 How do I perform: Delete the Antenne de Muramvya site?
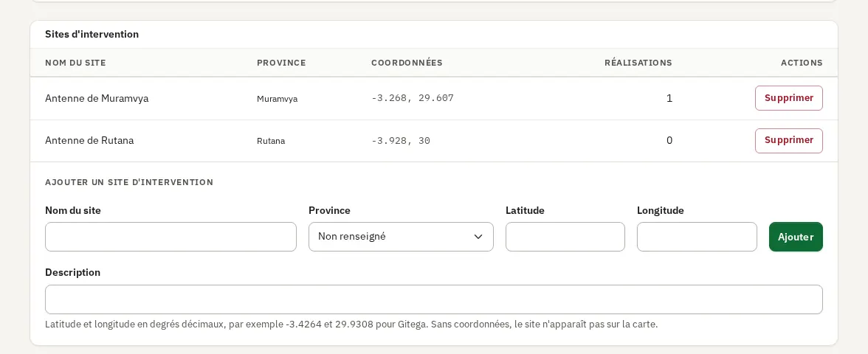point(788,98)
